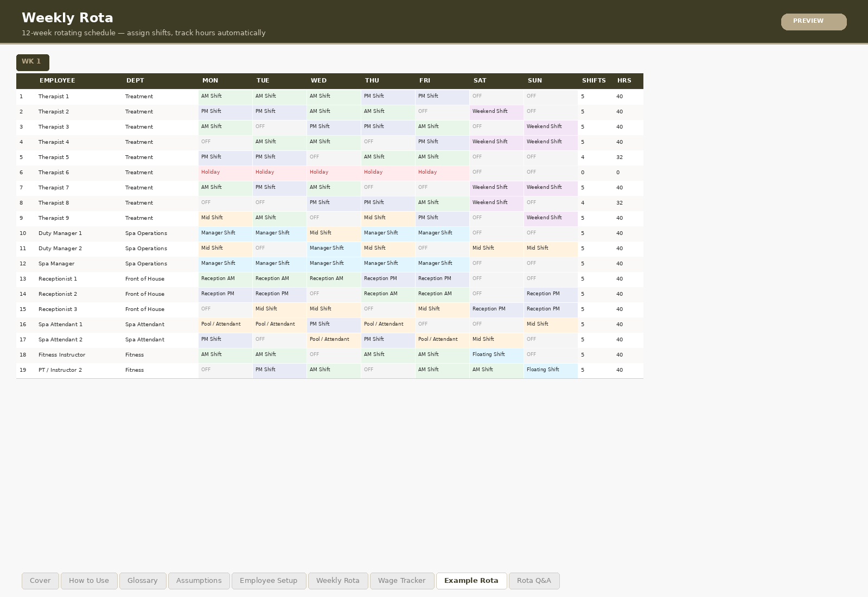868x597 pixels.
Task: Select the Example Rota tab
Action: pyautogui.click(x=471, y=580)
